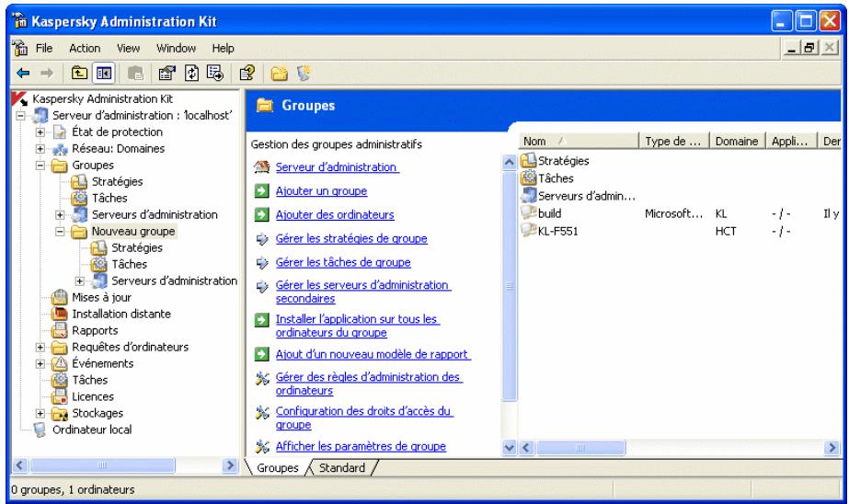Image resolution: width=849 pixels, height=504 pixels.
Task: Click the task list vertical scrollbar thumb
Action: point(509,285)
